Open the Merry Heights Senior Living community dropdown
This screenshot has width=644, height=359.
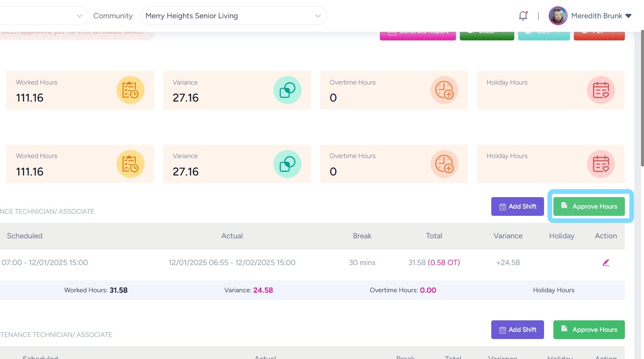233,16
